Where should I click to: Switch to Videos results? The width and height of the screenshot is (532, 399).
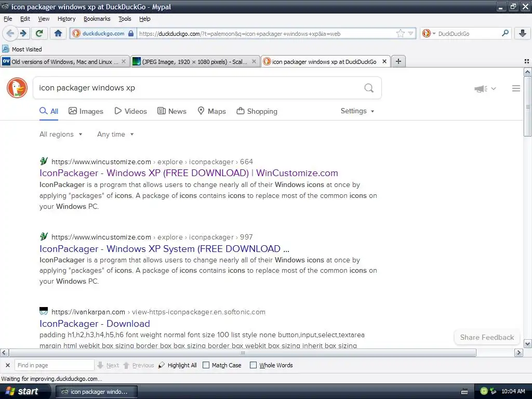click(x=130, y=111)
